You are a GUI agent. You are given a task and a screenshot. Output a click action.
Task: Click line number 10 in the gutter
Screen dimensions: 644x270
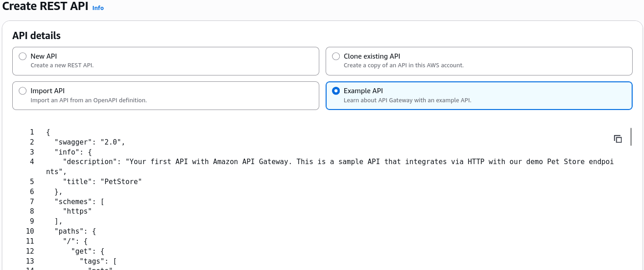30,231
